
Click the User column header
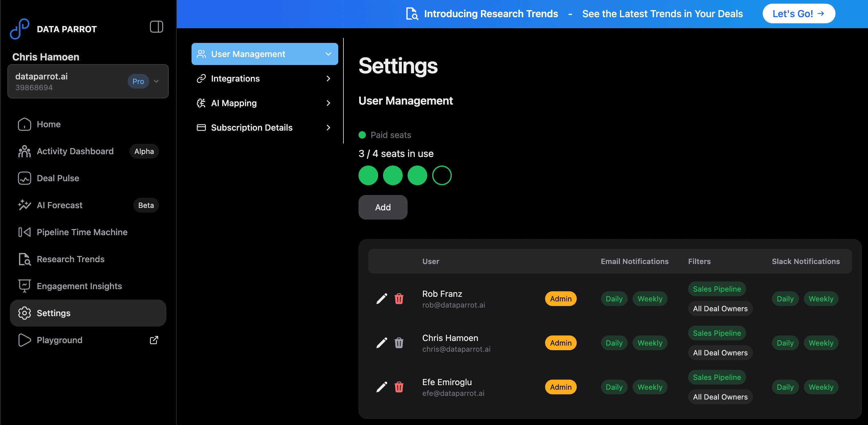(x=431, y=261)
